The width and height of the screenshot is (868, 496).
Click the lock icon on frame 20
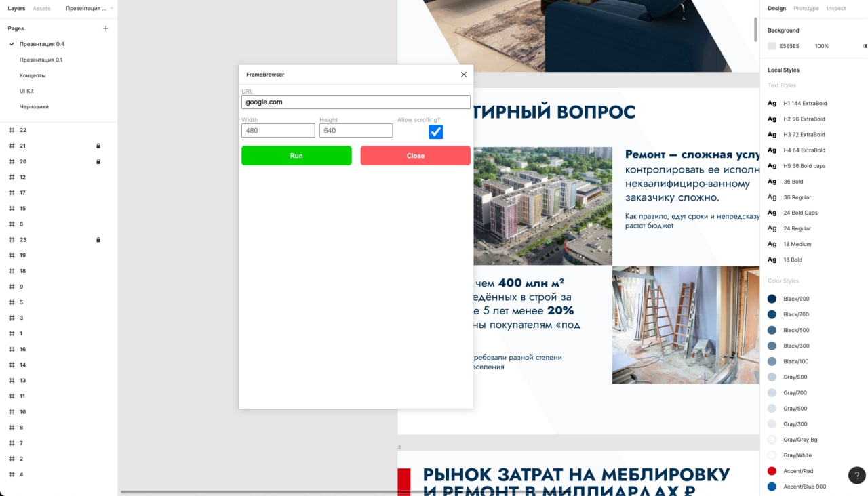tap(98, 161)
